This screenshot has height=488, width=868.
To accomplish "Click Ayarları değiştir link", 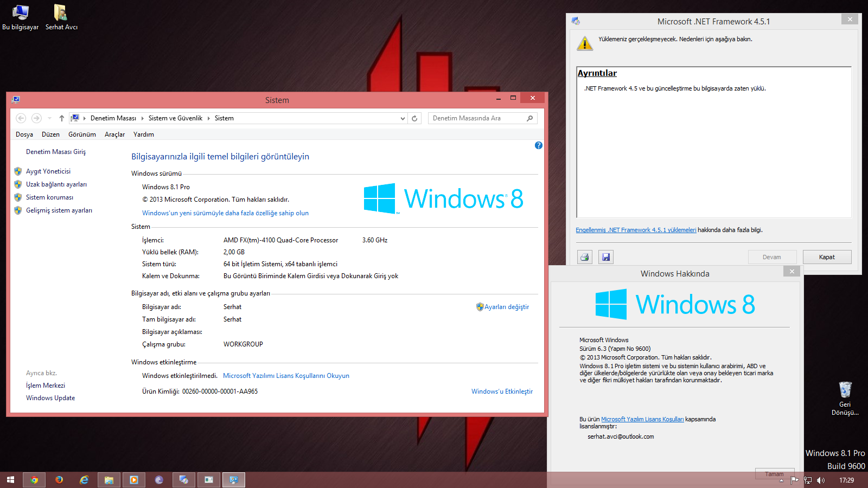I will pos(506,307).
